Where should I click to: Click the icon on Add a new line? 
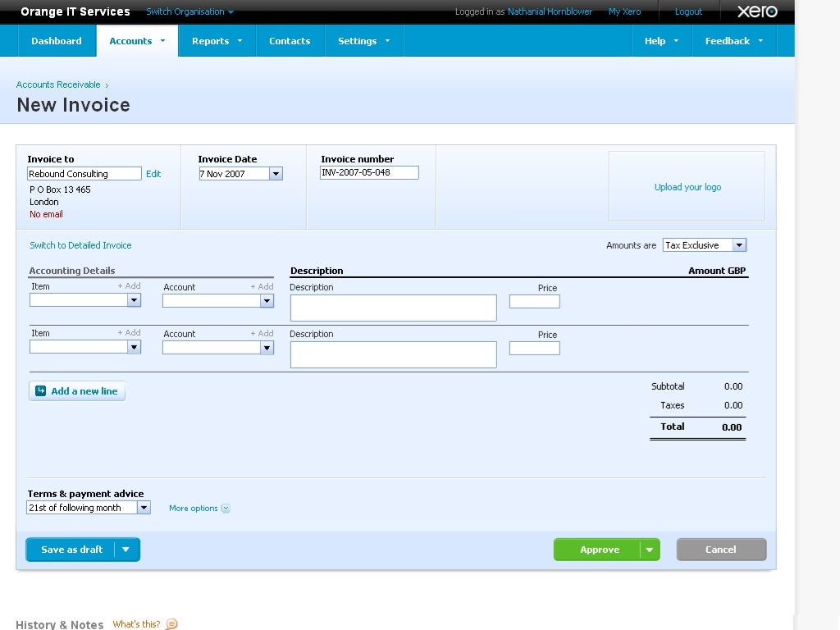[x=41, y=390]
